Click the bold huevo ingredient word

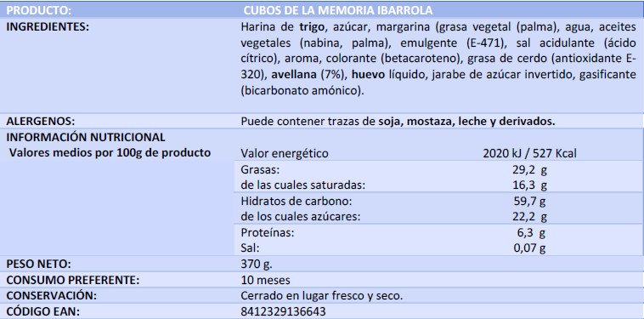click(x=368, y=74)
